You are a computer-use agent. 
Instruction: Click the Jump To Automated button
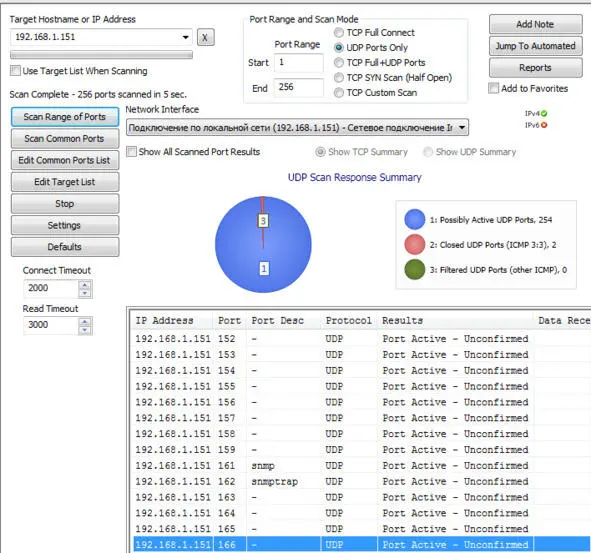tap(535, 46)
